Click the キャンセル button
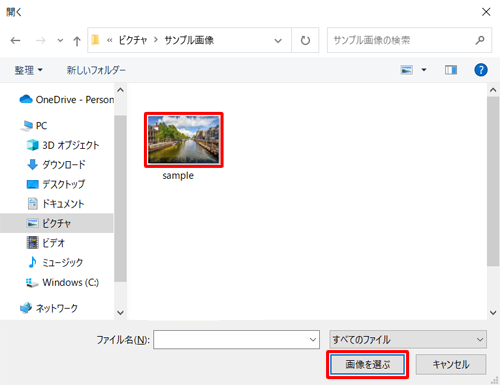The width and height of the screenshot is (500, 385). coord(451,364)
